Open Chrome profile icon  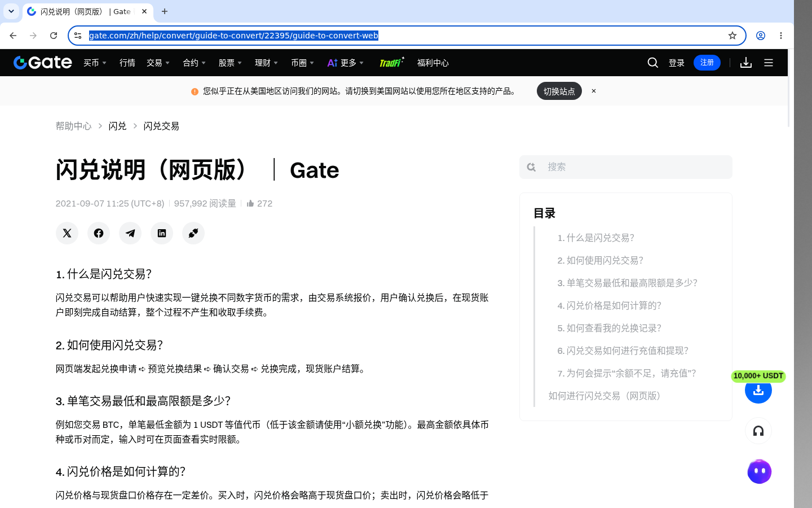point(761,36)
